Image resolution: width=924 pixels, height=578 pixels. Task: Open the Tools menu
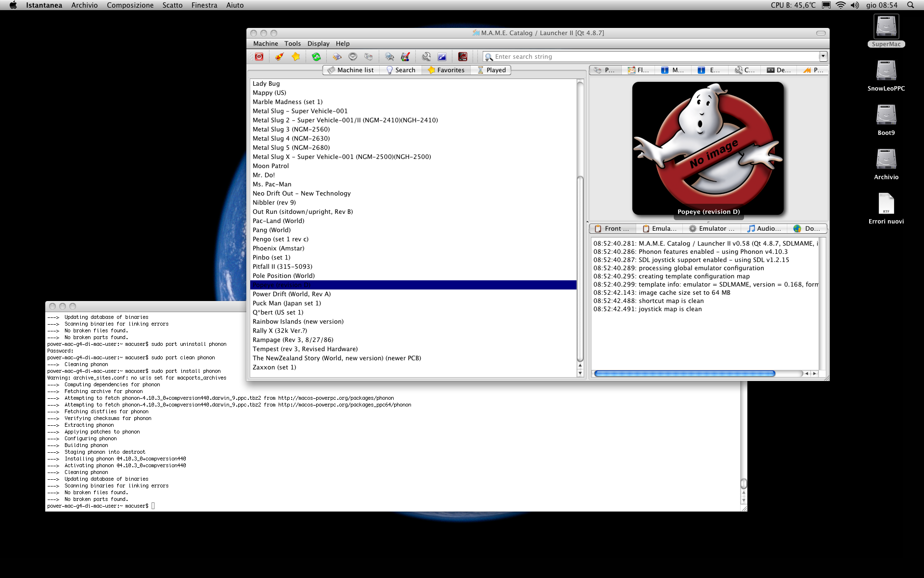pyautogui.click(x=292, y=43)
